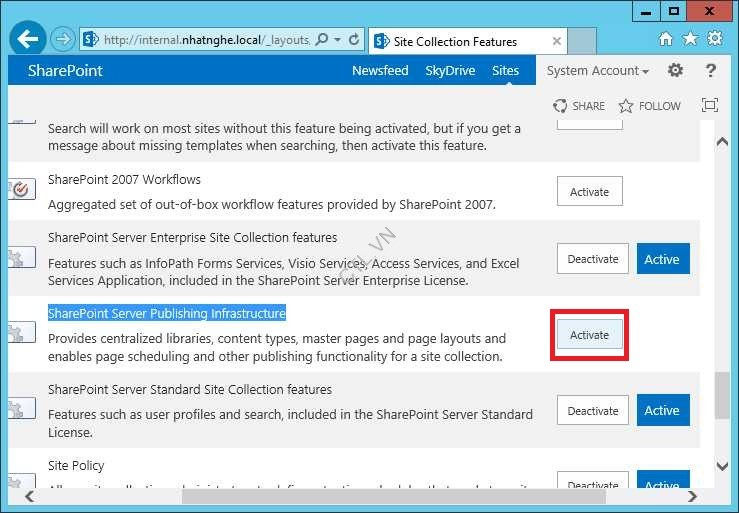Click the horizontal scrollbar thumb
Screen dimensions: 739x513
click(394, 496)
